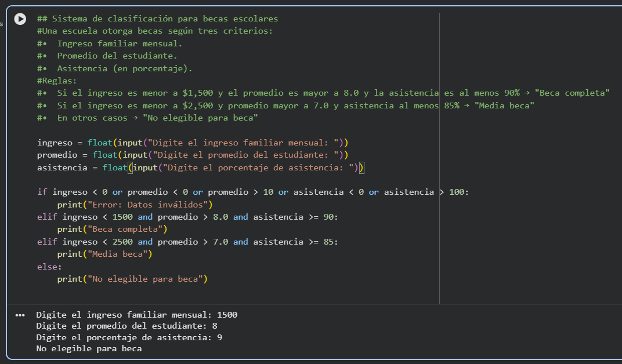Place cursor at end of asistencia input line
622x364 pixels.
pyautogui.click(x=364, y=168)
